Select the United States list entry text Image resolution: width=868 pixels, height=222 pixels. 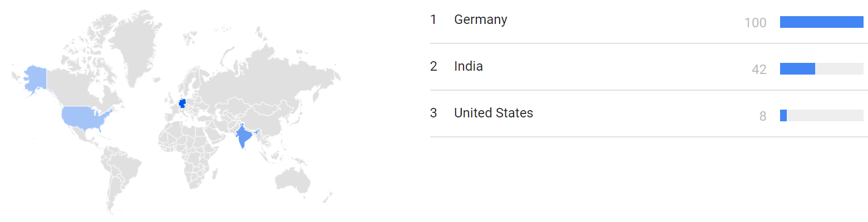coord(494,113)
